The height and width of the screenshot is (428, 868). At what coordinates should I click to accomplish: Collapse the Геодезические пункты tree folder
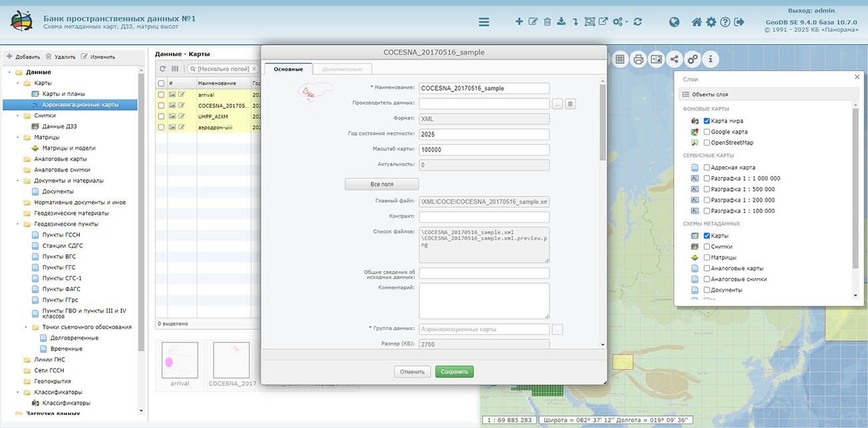[18, 224]
